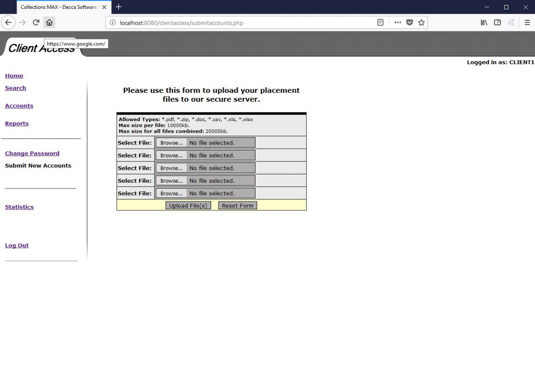The width and height of the screenshot is (535, 392).
Task: Click Browse in the fifth Select File row
Action: 171,193
